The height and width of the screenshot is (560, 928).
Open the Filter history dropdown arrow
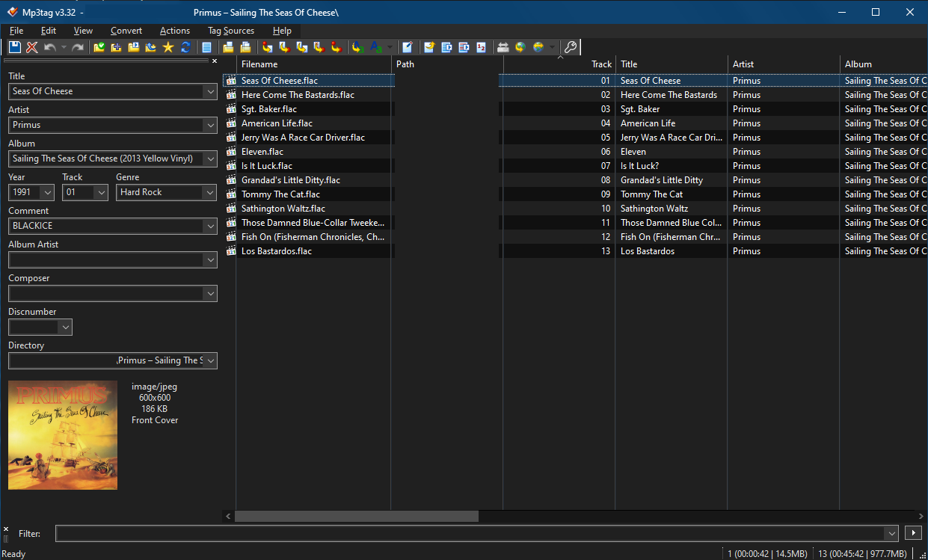891,533
